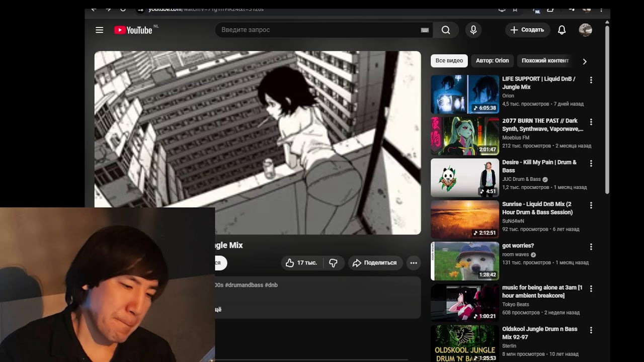Open more actions for LIFE SUPPORT video
The image size is (644, 362).
point(591,80)
